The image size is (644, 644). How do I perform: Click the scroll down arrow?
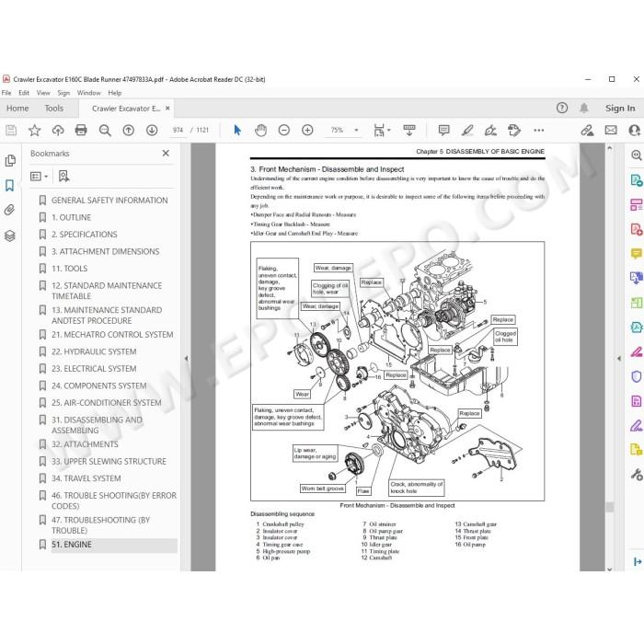pos(609,569)
